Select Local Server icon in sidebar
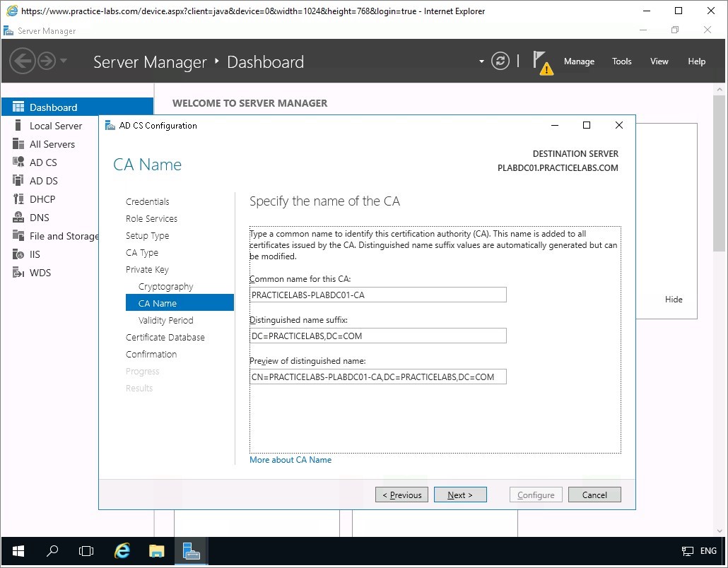The image size is (728, 568). coord(18,125)
